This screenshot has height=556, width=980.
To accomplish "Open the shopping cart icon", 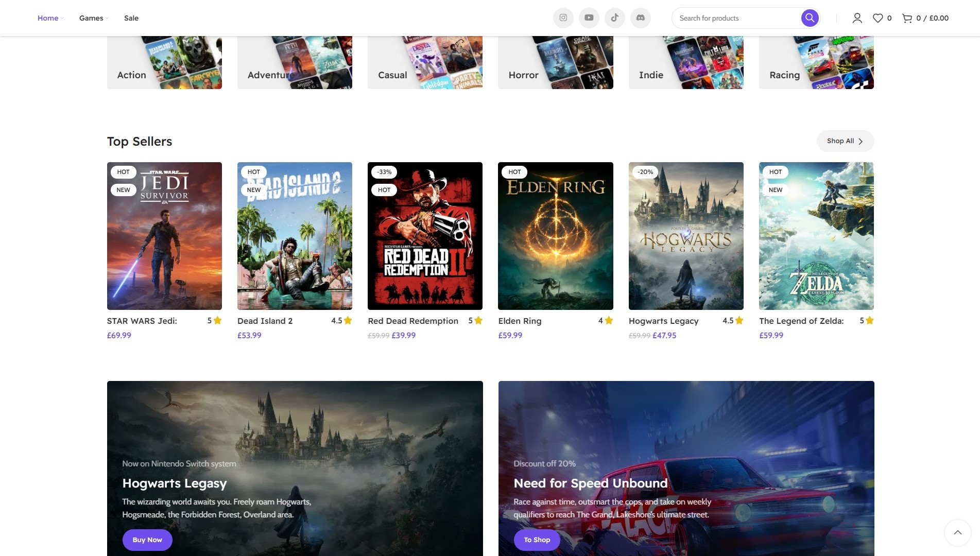I will [907, 18].
